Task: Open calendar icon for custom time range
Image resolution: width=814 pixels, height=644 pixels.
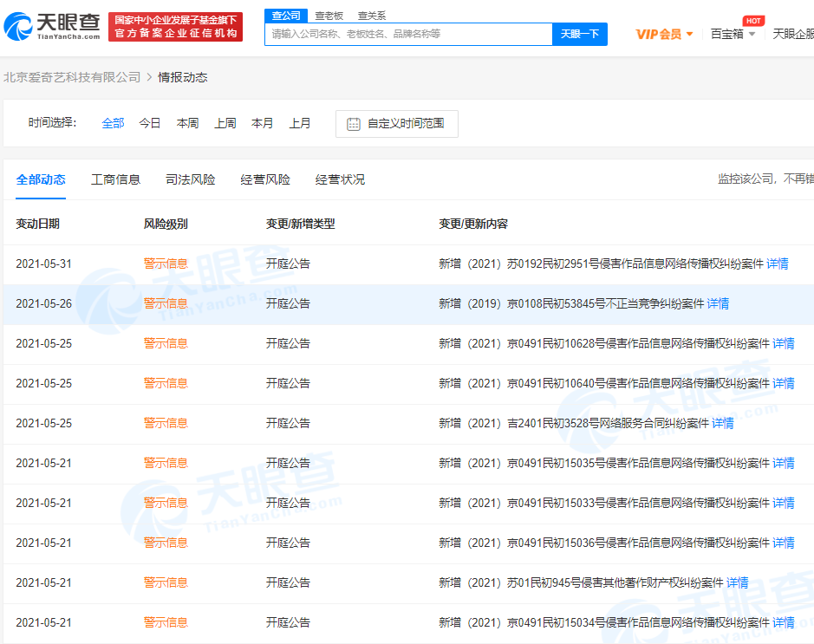Action: coord(354,124)
